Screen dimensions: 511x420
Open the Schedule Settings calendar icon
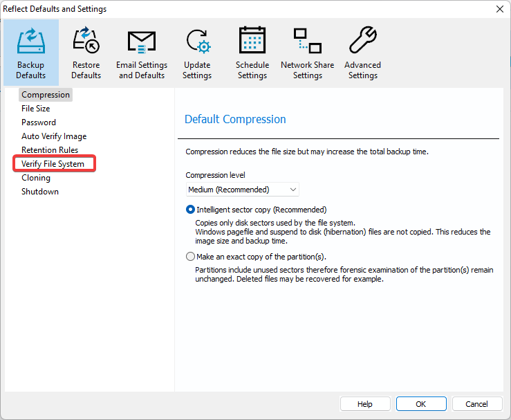252,40
